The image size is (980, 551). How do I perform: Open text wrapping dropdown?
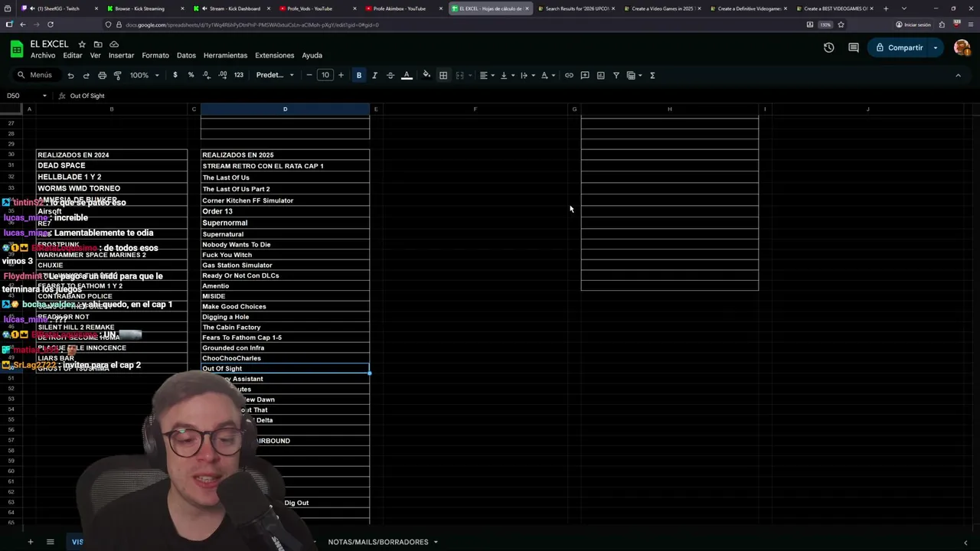[528, 75]
